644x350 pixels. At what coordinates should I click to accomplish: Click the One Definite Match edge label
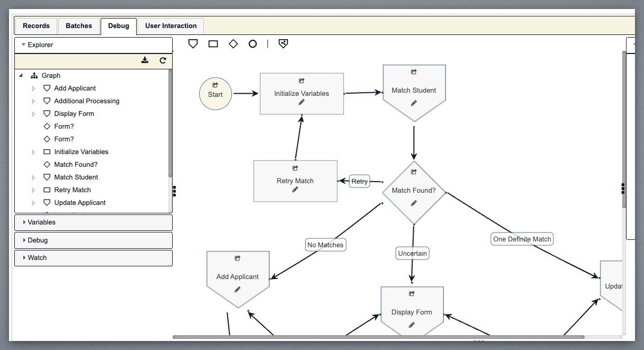[522, 239]
